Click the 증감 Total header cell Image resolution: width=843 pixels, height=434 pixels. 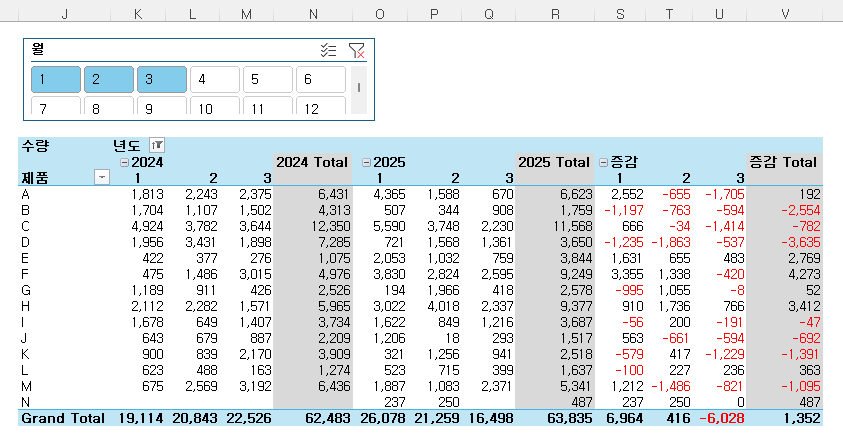(784, 162)
